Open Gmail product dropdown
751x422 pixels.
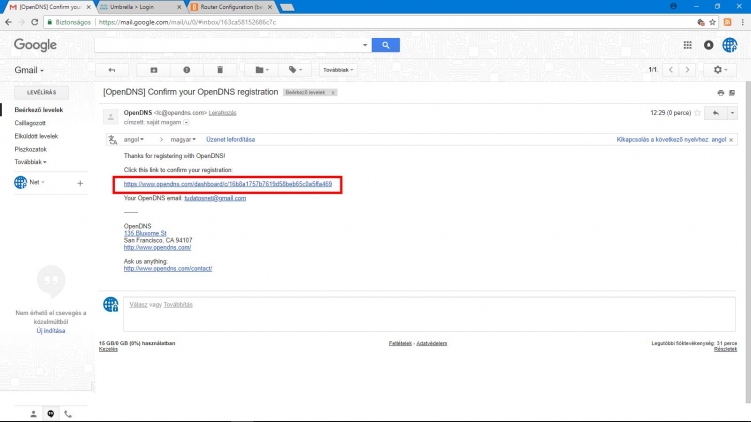tap(29, 70)
